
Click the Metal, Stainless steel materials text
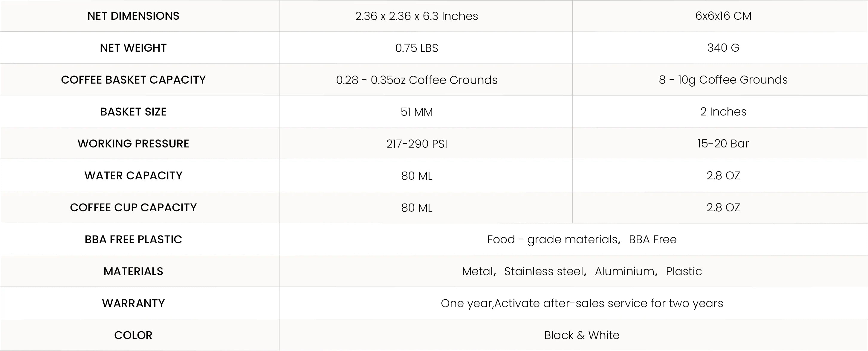pyautogui.click(x=582, y=271)
